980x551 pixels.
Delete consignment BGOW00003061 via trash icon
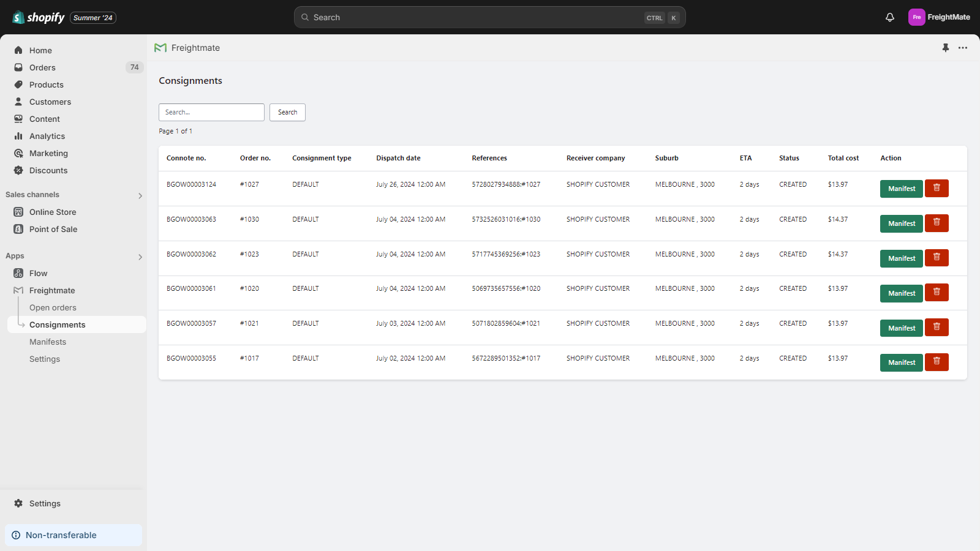[x=937, y=293]
